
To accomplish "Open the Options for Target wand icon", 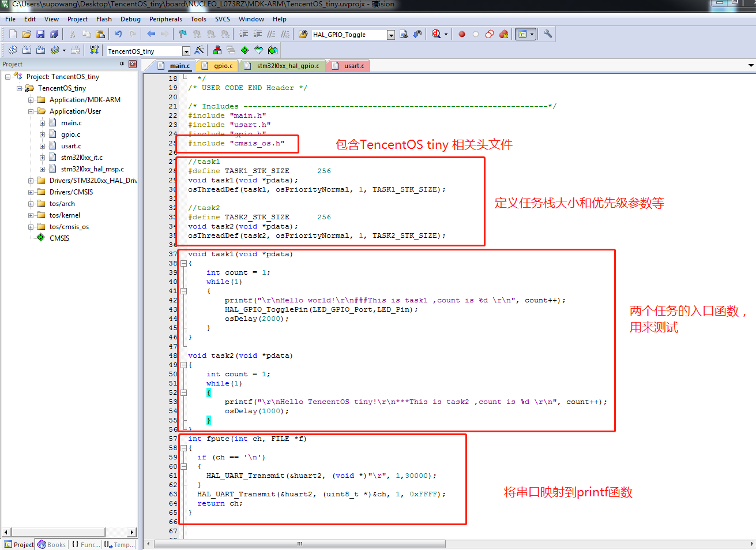I will 200,50.
